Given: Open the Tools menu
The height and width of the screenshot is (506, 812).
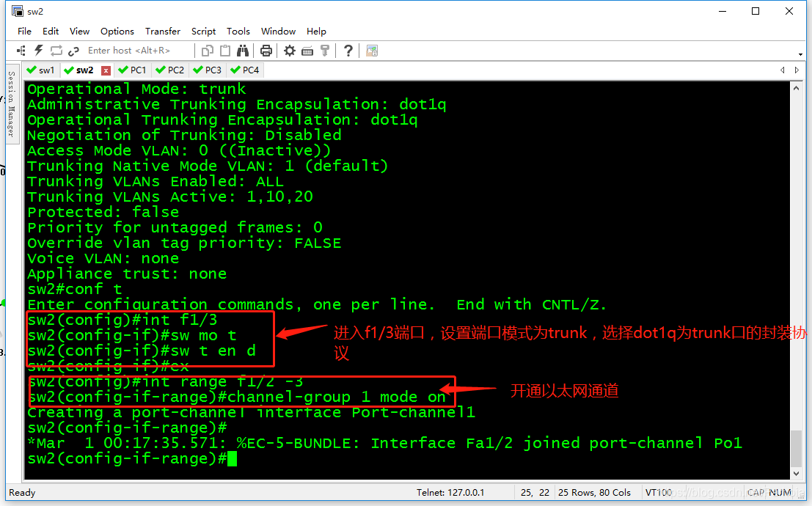Looking at the screenshot, I should [238, 31].
